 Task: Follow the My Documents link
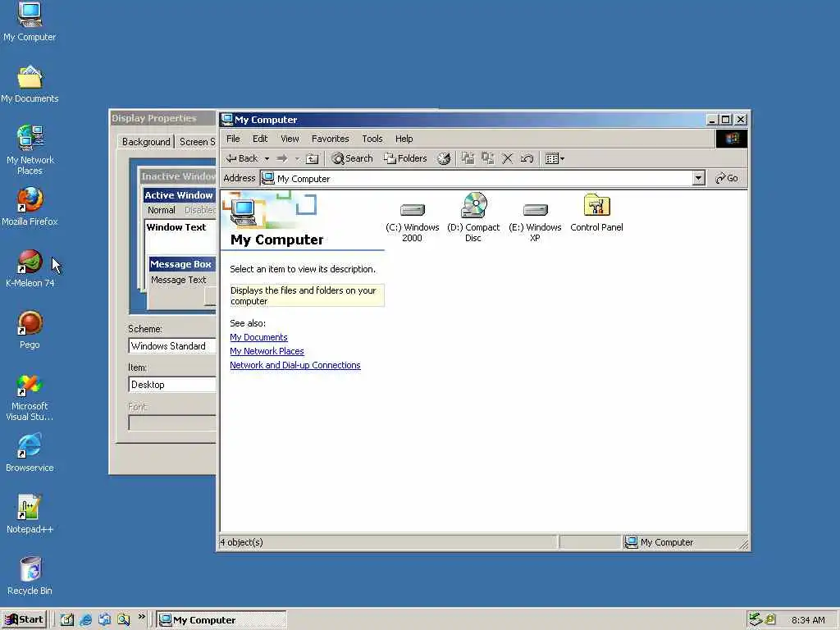(x=258, y=337)
